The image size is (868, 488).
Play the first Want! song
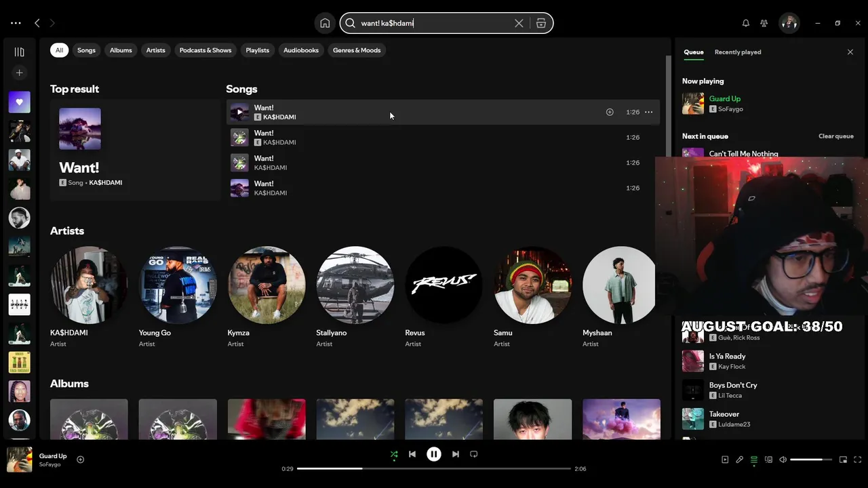pos(239,112)
